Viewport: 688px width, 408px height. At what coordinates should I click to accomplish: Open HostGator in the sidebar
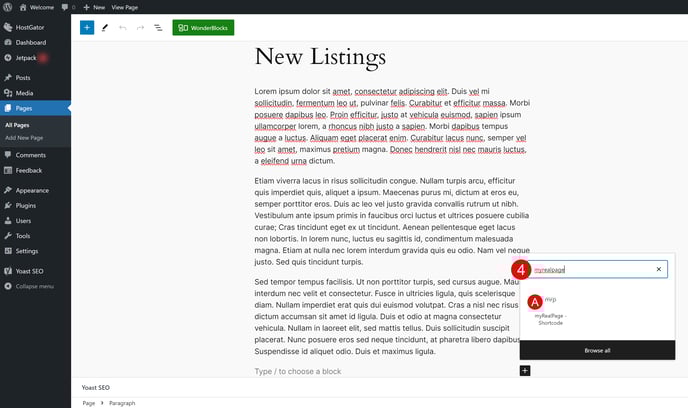click(35, 27)
